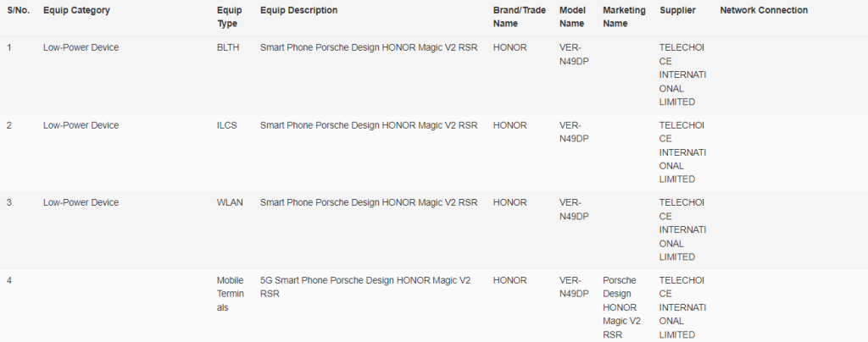The height and width of the screenshot is (342, 868).
Task: Click row 1 serial number
Action: (9, 47)
